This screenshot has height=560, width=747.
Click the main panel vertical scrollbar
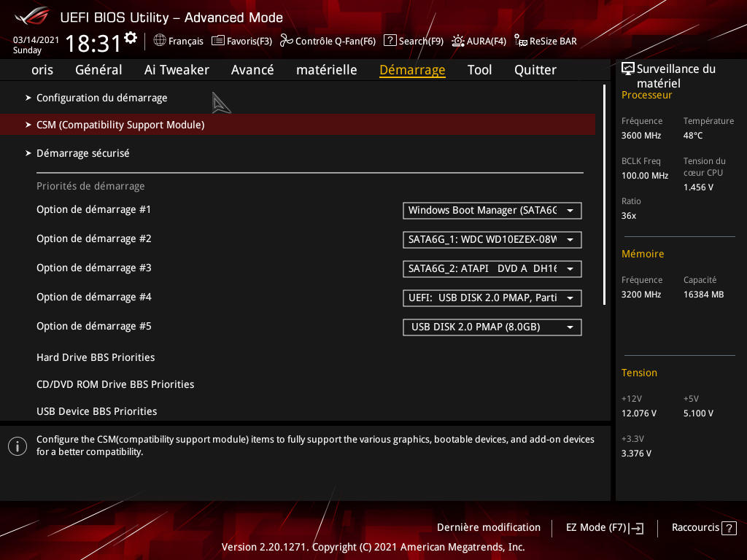(604, 195)
